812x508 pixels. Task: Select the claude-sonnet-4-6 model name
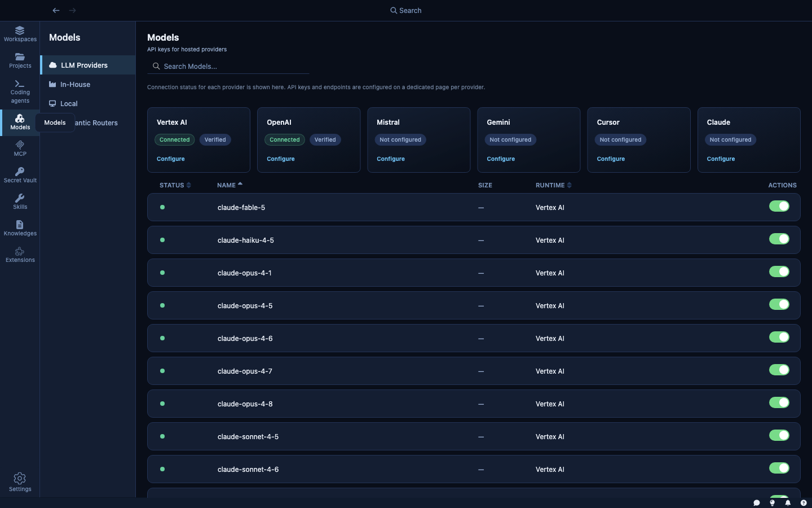248,469
